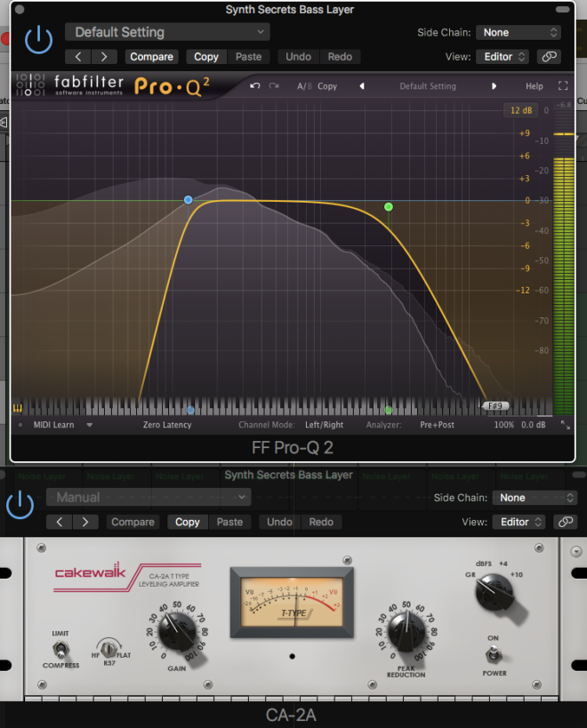Open the Manual preset dropdown in CA-2A
The image size is (587, 728).
point(149,497)
